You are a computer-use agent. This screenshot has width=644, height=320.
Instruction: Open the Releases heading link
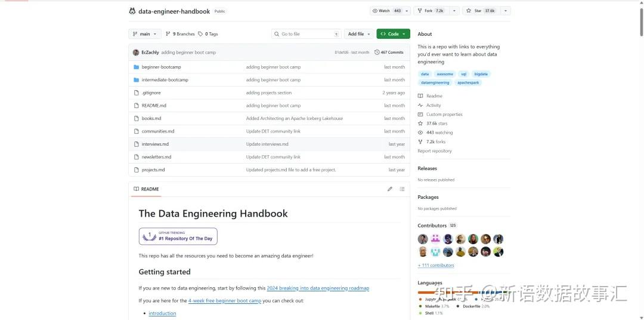point(427,168)
